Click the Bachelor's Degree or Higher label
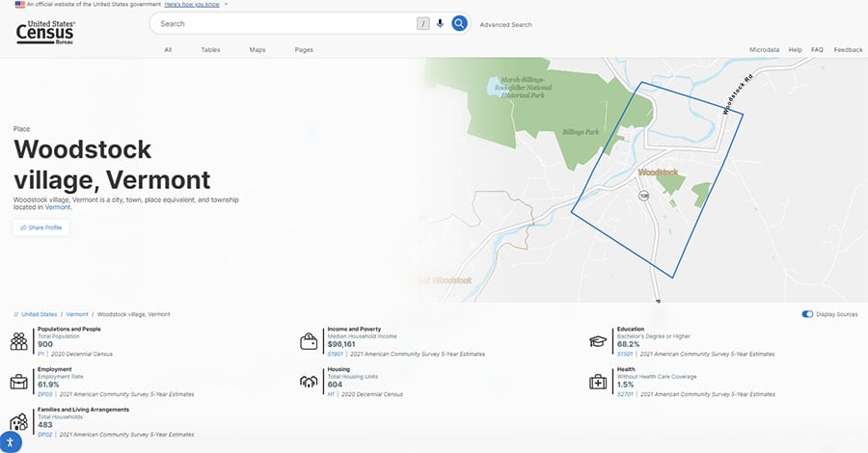The image size is (868, 453). tap(654, 336)
